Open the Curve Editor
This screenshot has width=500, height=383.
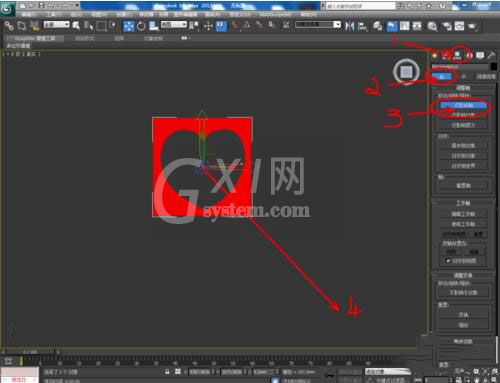(x=405, y=26)
